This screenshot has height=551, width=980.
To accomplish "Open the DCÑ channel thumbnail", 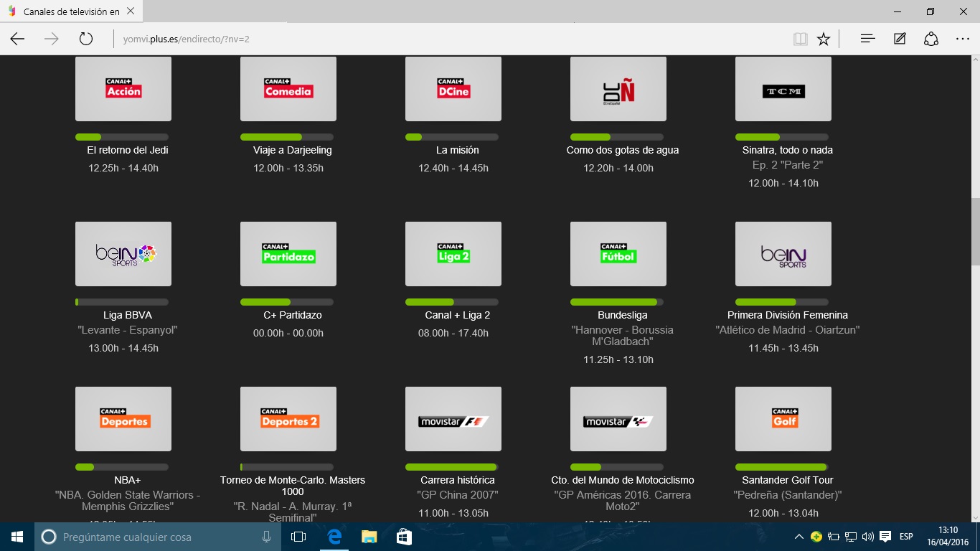I will click(x=618, y=89).
